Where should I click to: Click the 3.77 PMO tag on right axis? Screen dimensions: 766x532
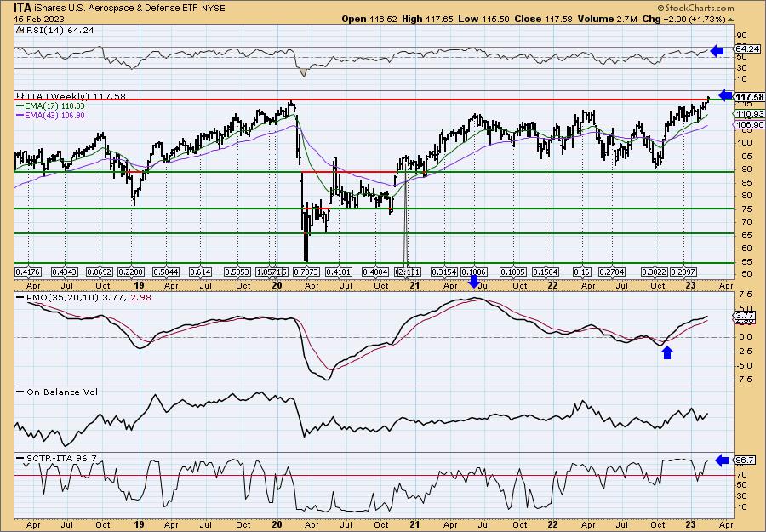745,316
